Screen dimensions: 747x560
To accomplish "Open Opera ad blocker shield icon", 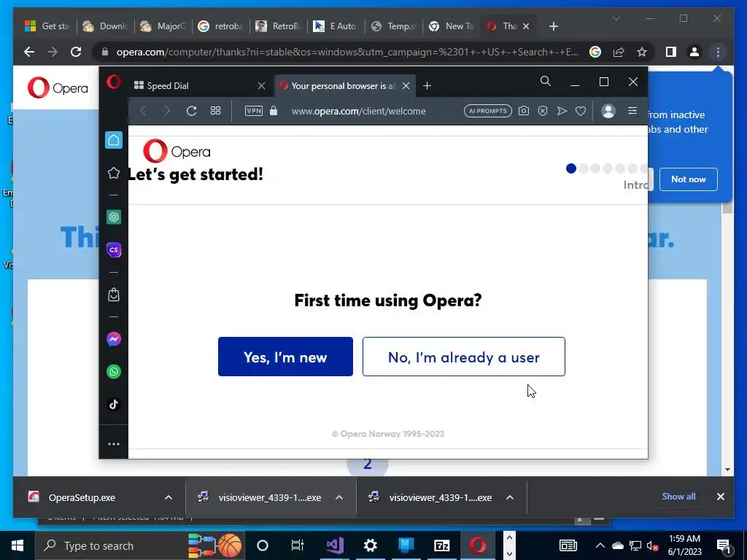I will coord(543,111).
